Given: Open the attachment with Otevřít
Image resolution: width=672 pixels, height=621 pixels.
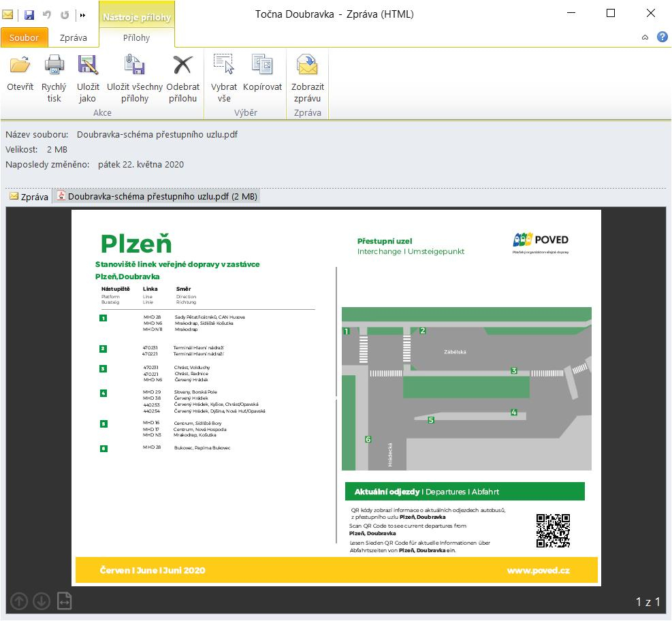Looking at the screenshot, I should [20, 74].
